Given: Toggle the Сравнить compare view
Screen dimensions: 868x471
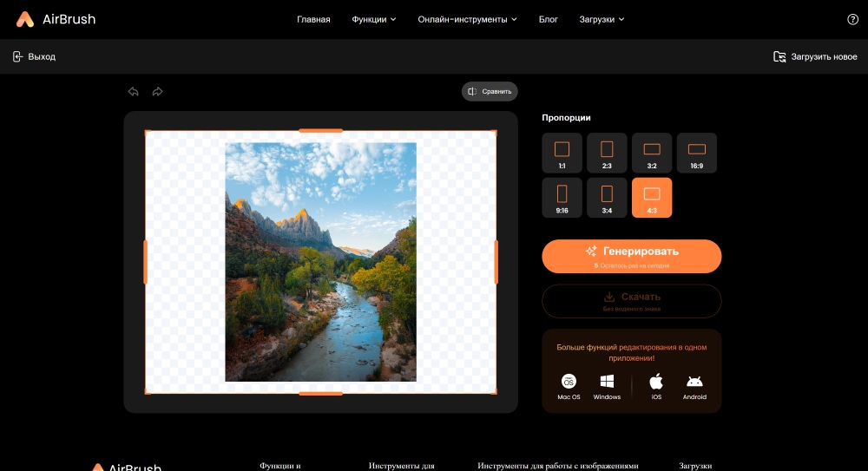Looking at the screenshot, I should 490,91.
